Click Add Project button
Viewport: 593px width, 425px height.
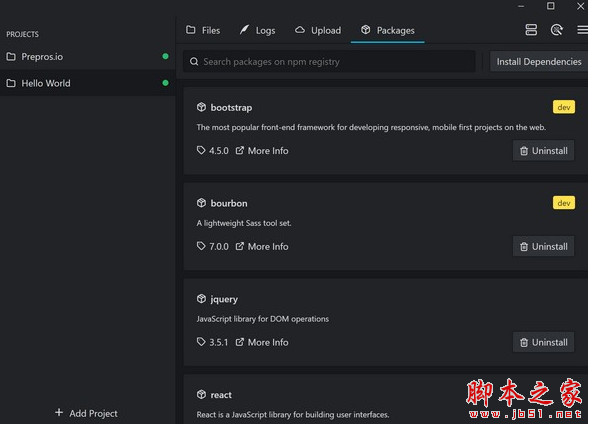[x=86, y=413]
